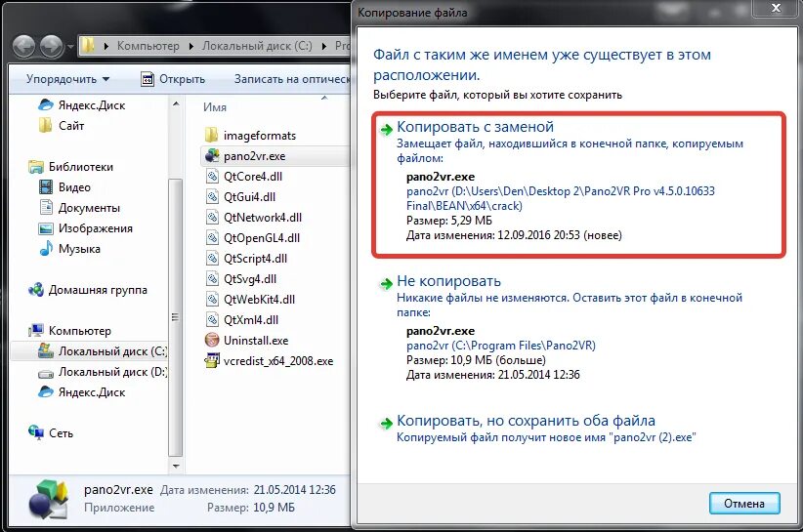Screen dimensions: 803x532
Task: Close the Копирование файла dialog
Action: [776, 7]
